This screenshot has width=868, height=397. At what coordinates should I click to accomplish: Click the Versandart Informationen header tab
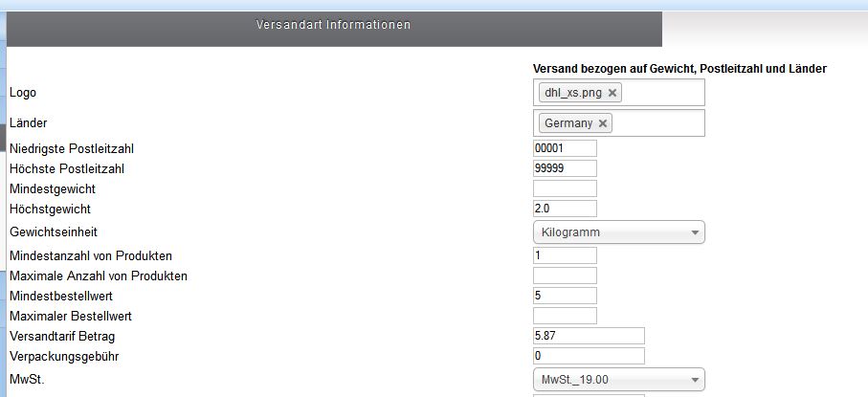(333, 26)
